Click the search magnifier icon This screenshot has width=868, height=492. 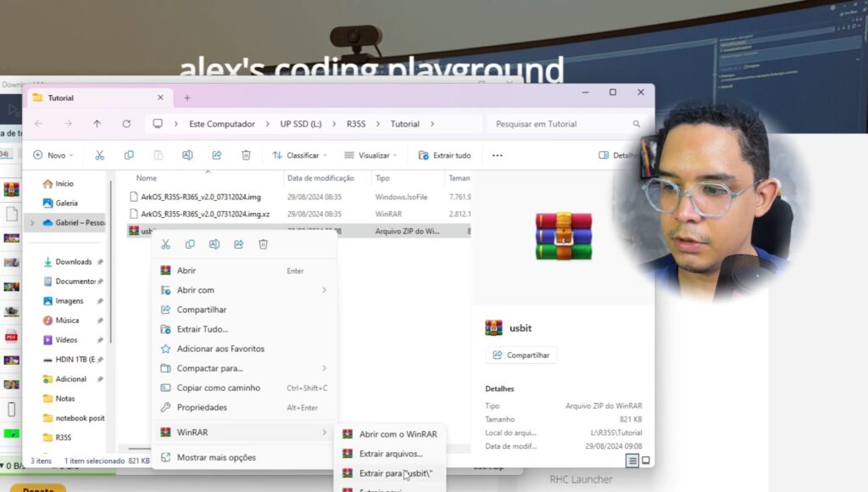coord(637,124)
